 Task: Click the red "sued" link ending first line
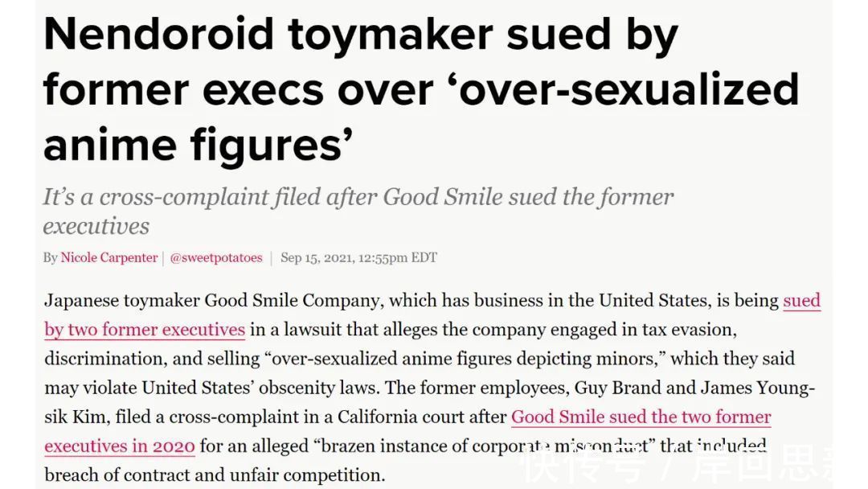[x=801, y=301]
